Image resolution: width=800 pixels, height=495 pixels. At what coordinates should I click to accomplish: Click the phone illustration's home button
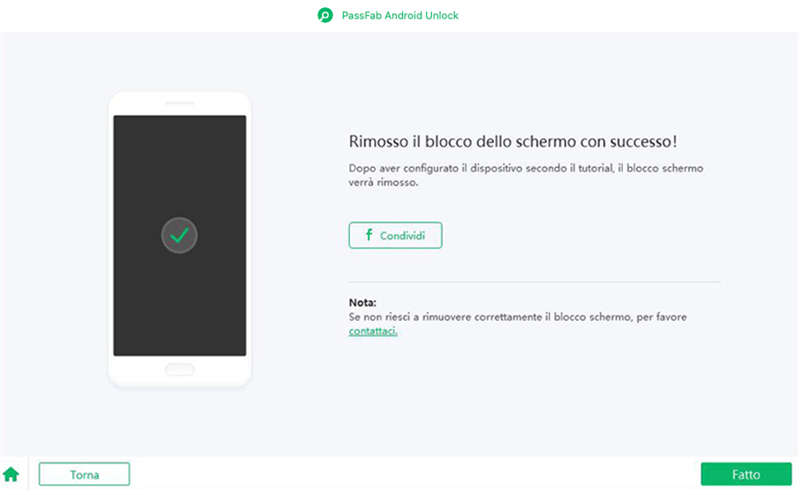click(179, 370)
